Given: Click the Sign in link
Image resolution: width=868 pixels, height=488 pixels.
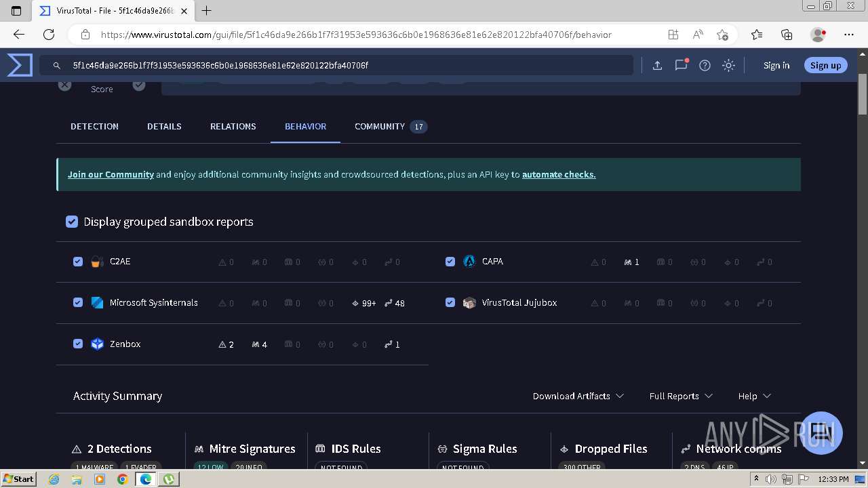Looking at the screenshot, I should (x=776, y=65).
